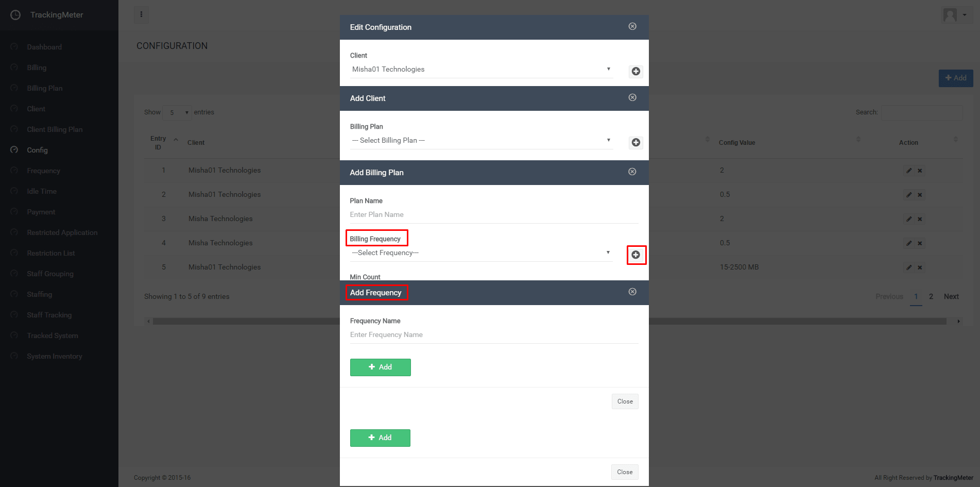Go to Restricted Application in sidebar
The height and width of the screenshot is (487, 980).
point(62,232)
